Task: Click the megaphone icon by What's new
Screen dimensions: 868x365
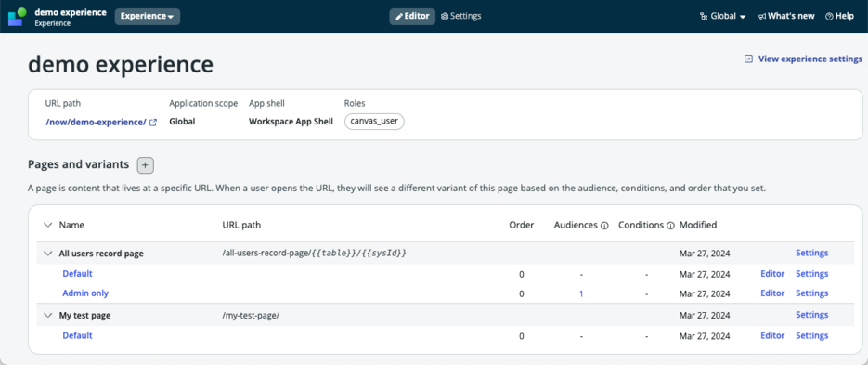Action: coord(762,17)
